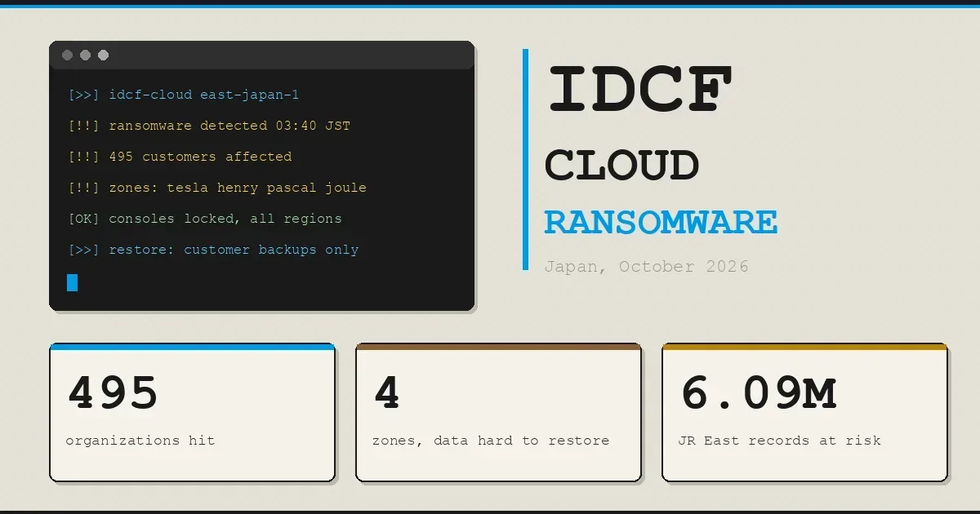The width and height of the screenshot is (980, 514).
Task: Click the blue 'RANSOMWARE' heading
Action: point(661,222)
